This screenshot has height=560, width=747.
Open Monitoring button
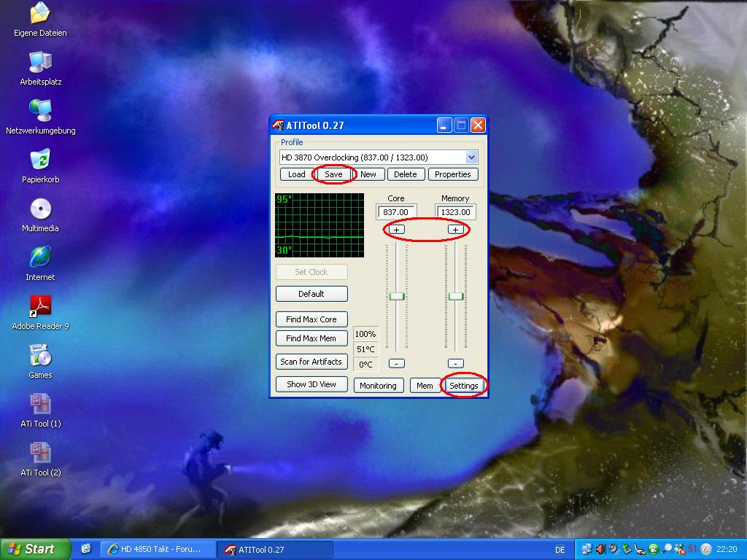pos(379,386)
